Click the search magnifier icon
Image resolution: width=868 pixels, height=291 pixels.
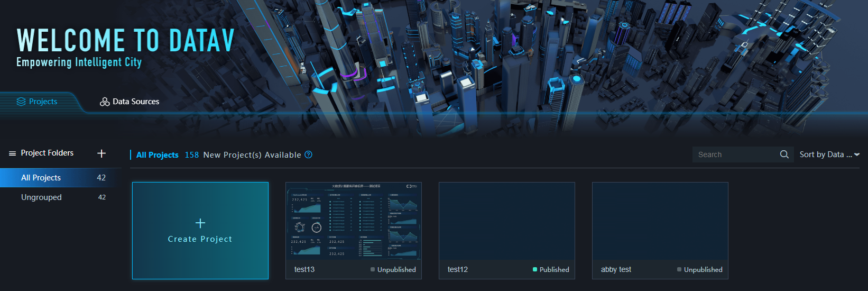tap(784, 154)
